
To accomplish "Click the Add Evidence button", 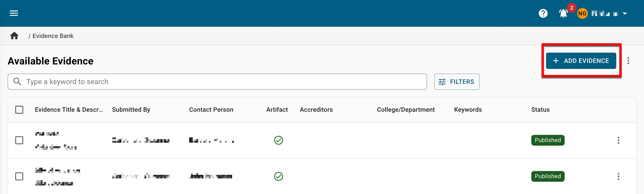I will [x=581, y=61].
